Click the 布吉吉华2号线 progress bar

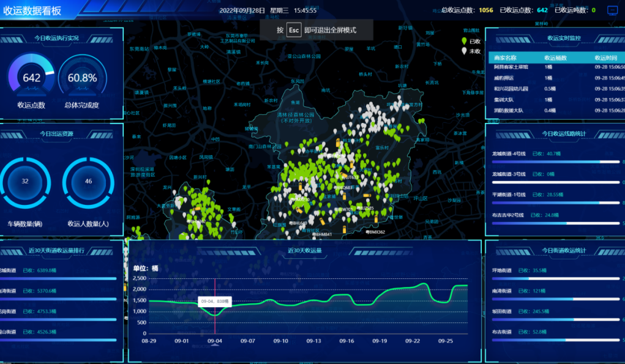tap(556, 223)
